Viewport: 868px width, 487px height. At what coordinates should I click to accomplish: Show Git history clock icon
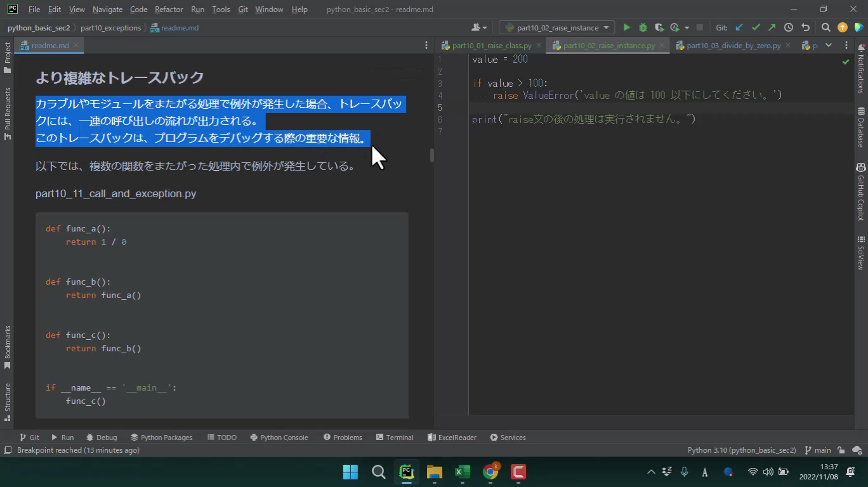(x=789, y=27)
